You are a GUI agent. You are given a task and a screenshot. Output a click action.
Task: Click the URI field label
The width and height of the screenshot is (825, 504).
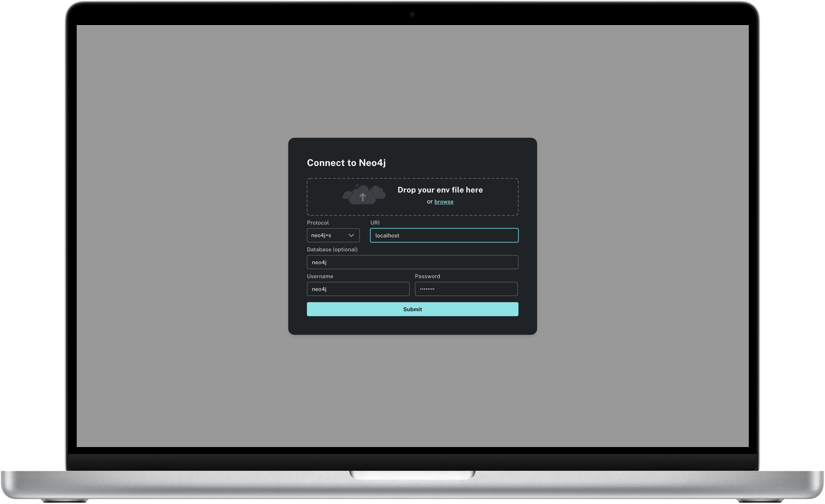pos(375,222)
